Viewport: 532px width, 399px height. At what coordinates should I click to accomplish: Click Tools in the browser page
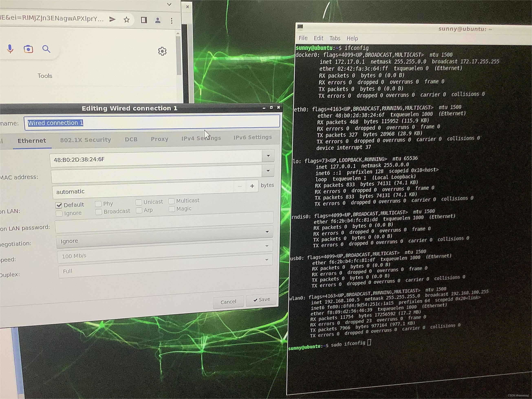coord(45,76)
